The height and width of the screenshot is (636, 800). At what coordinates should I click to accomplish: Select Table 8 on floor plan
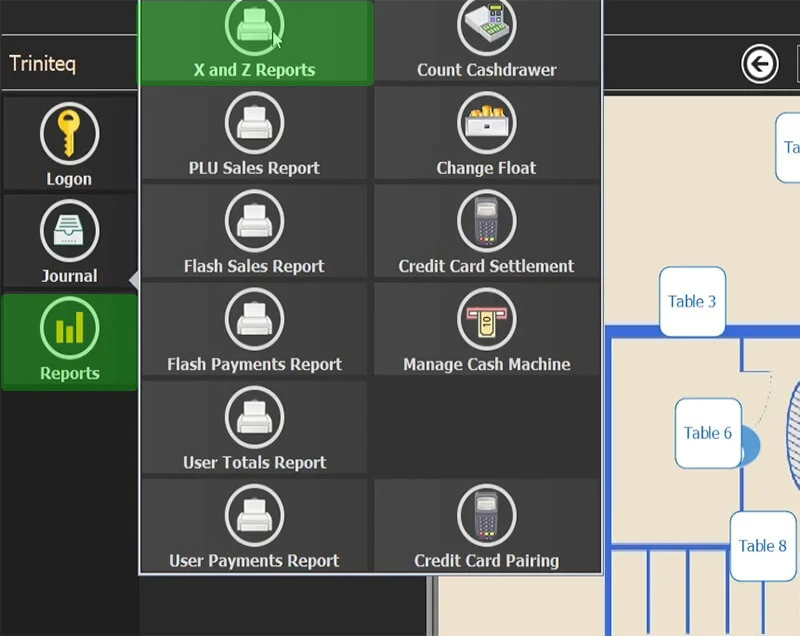tap(763, 546)
